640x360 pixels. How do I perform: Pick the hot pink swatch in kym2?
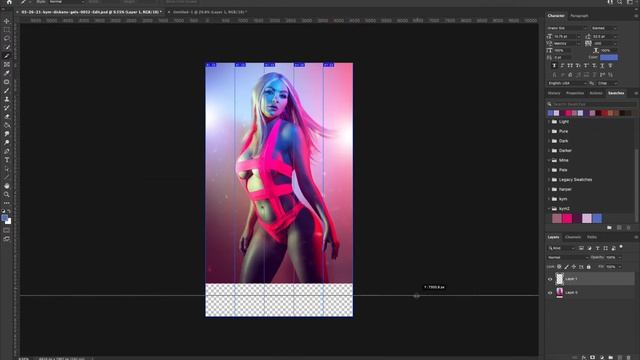tap(567, 218)
